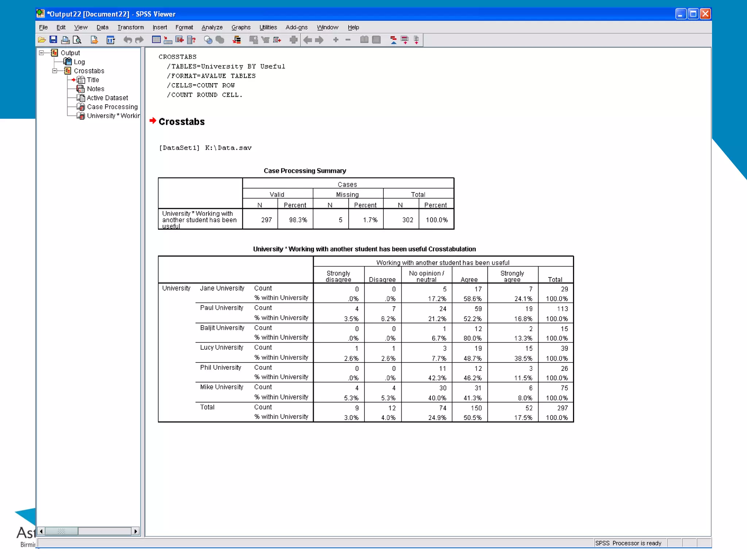
Task: Select Case Processing in the outline
Action: point(112,107)
